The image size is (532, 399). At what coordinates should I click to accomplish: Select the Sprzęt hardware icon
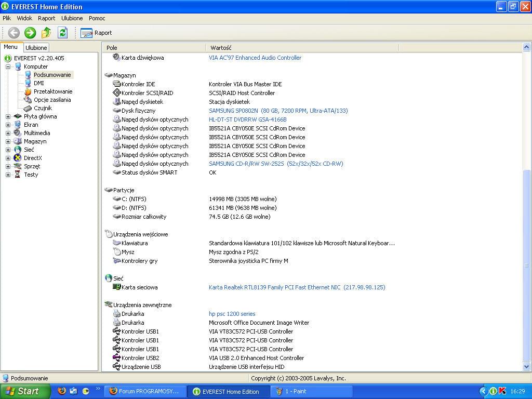[18, 166]
